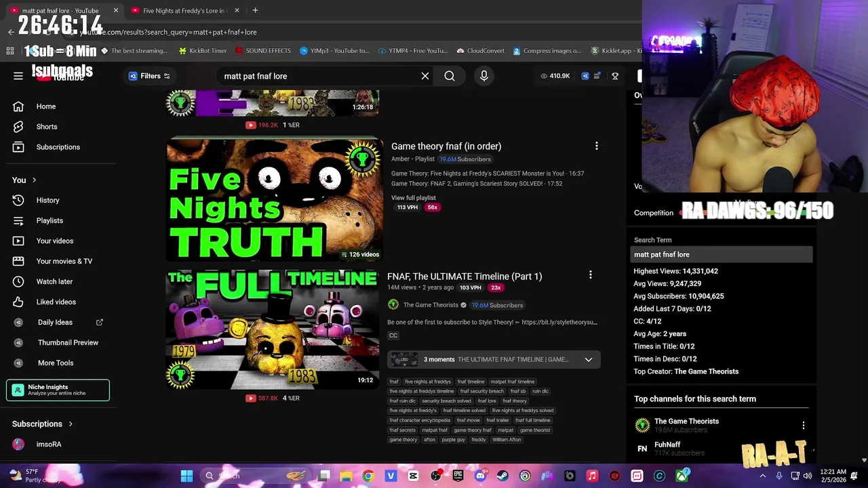Expand the sidebar Subscriptions section chevron
Image resolution: width=868 pixels, height=488 pixels.
70,424
